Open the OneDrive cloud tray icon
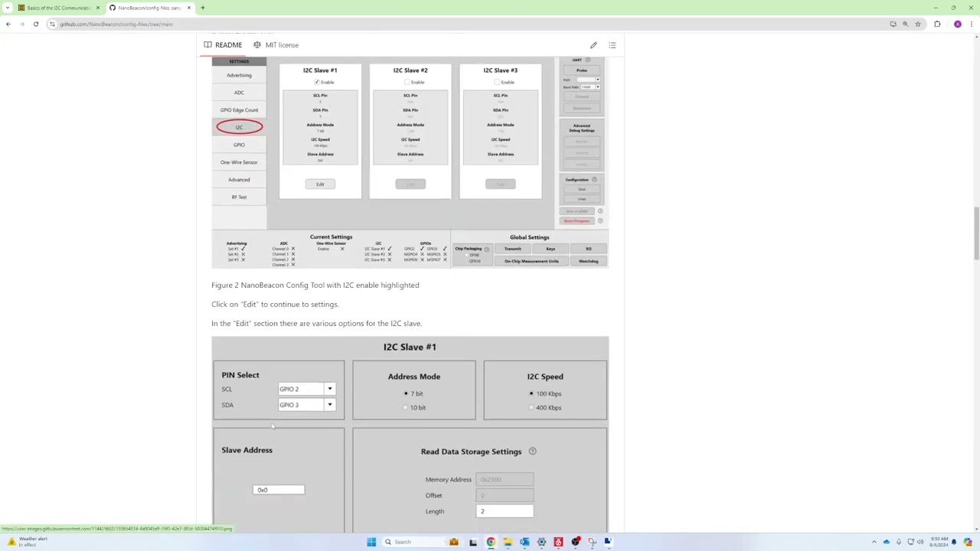The image size is (980, 551). (x=887, y=542)
